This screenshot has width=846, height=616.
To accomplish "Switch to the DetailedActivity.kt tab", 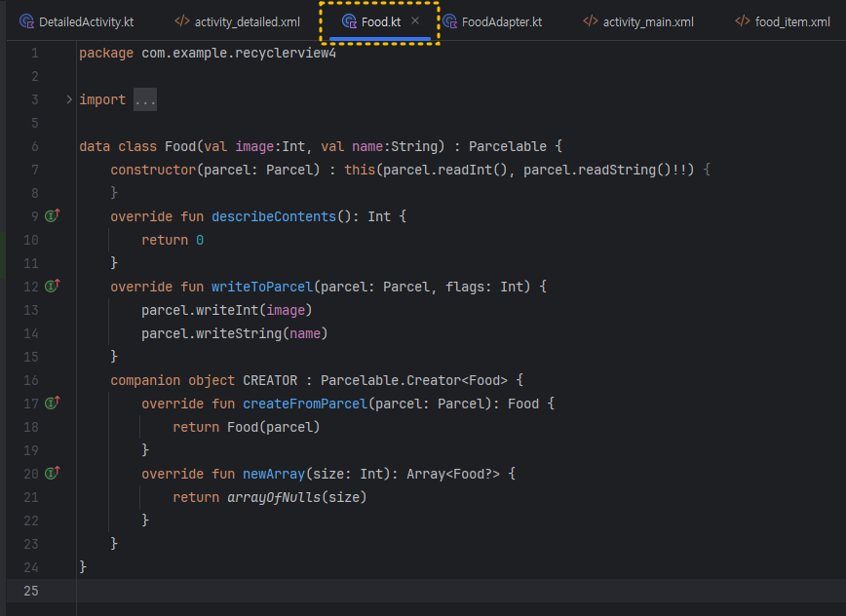I will [77, 21].
